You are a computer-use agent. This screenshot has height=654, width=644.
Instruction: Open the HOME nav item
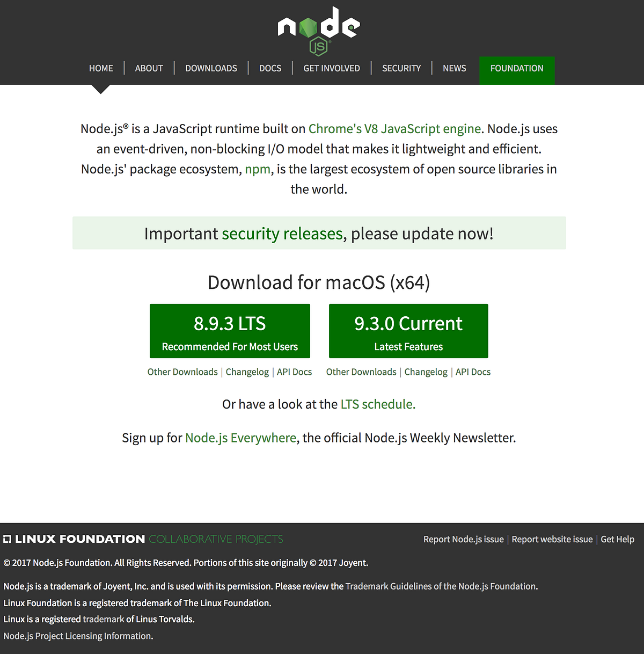tap(101, 68)
